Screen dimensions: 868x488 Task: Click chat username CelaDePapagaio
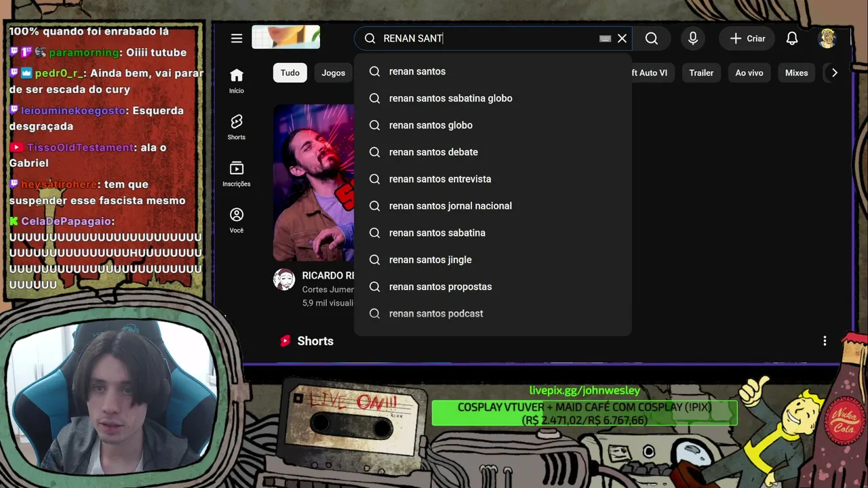[66, 221]
